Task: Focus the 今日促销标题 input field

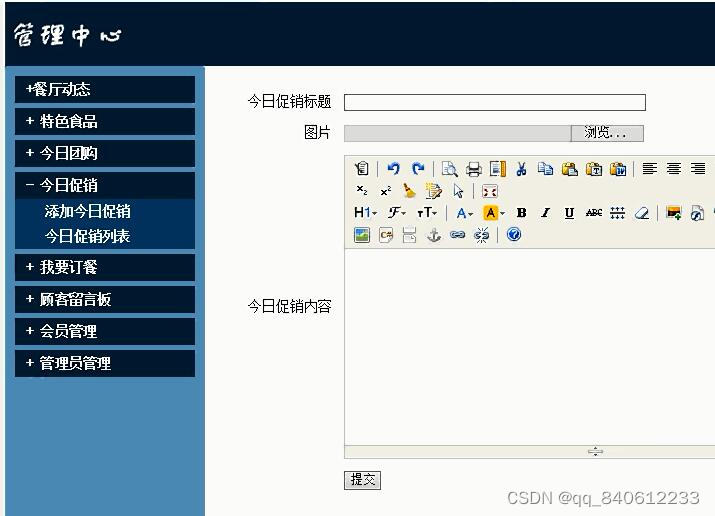Action: [x=495, y=102]
